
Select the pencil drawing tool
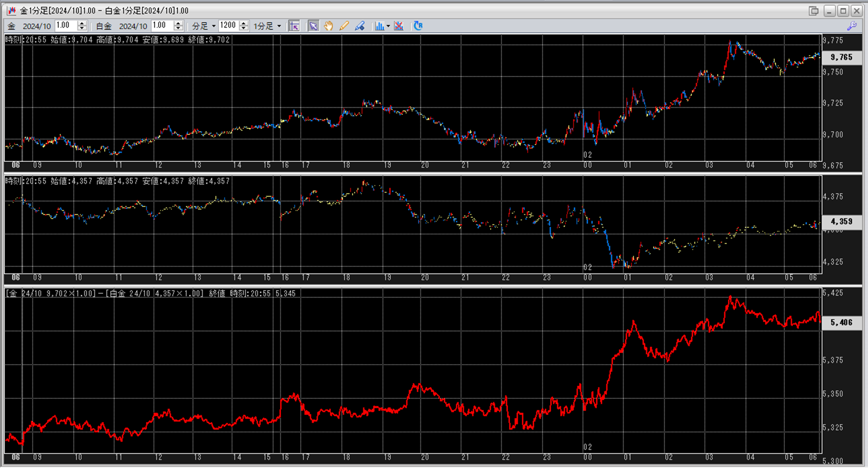(344, 26)
